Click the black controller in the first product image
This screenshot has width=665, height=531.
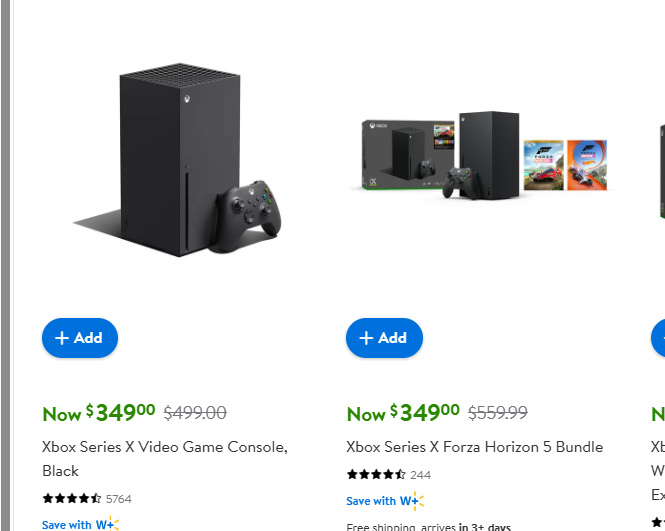click(250, 210)
